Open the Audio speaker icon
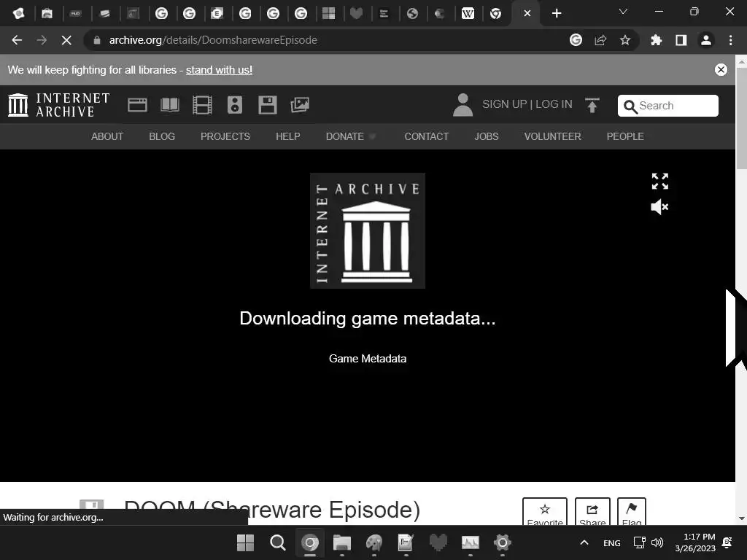 coord(235,105)
